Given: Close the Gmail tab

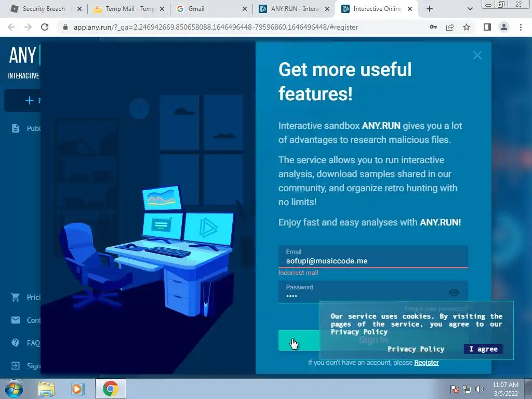Looking at the screenshot, I should (245, 9).
